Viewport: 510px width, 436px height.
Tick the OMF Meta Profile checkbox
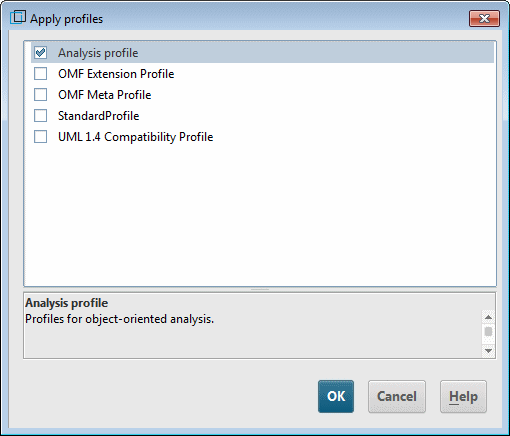[40, 95]
